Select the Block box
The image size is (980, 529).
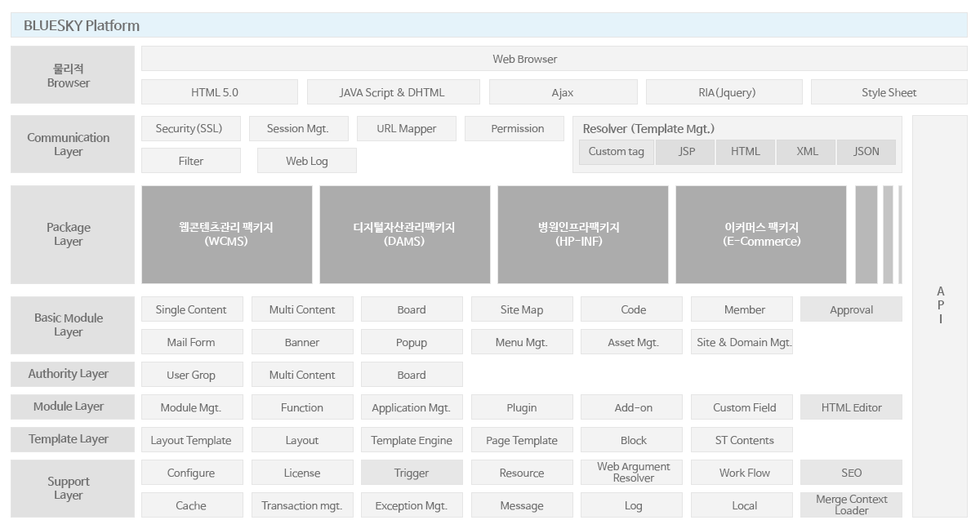coord(631,440)
